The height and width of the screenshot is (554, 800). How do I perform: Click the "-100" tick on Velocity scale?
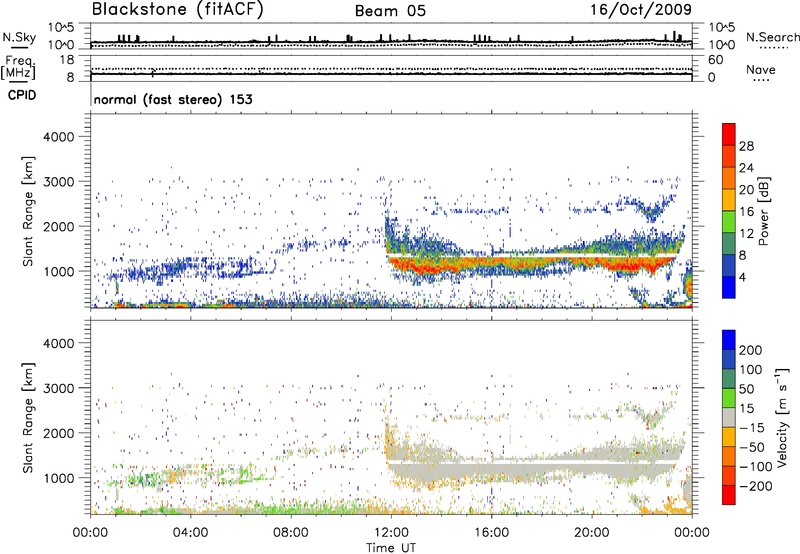coord(756,467)
